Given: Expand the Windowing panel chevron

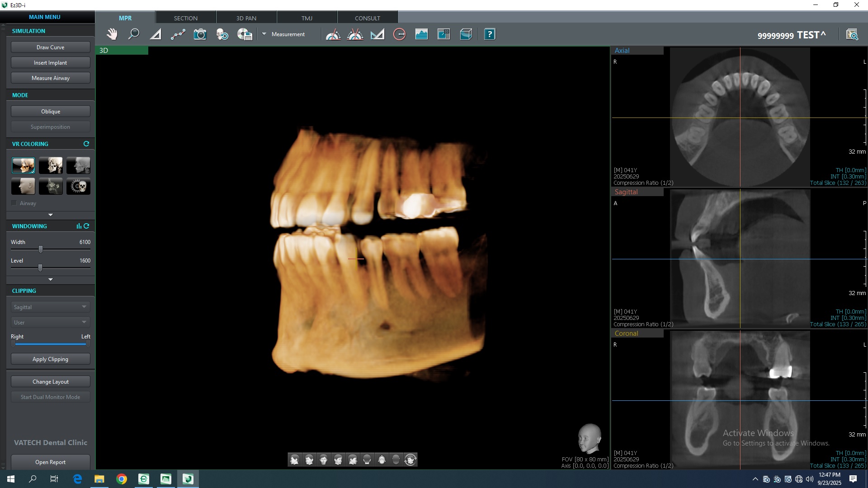Looking at the screenshot, I should tap(50, 279).
